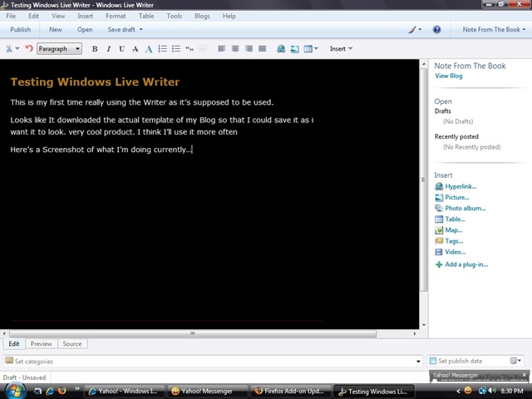Expand the paintbrush icon dropdown arrow
This screenshot has width=532, height=399.
(x=420, y=30)
